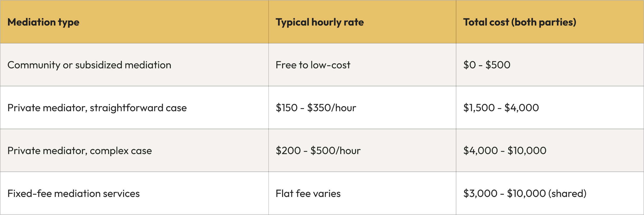Click the '$1,500 - $4,000' total cost
Screen dimensions: 644x215
[501, 108]
